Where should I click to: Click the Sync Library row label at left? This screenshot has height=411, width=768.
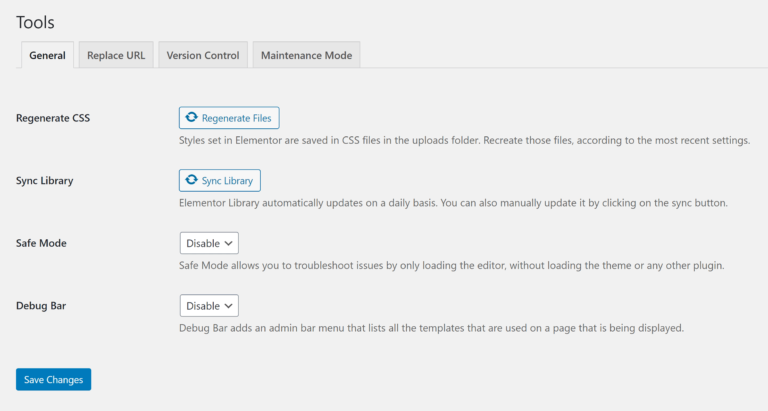(x=45, y=180)
